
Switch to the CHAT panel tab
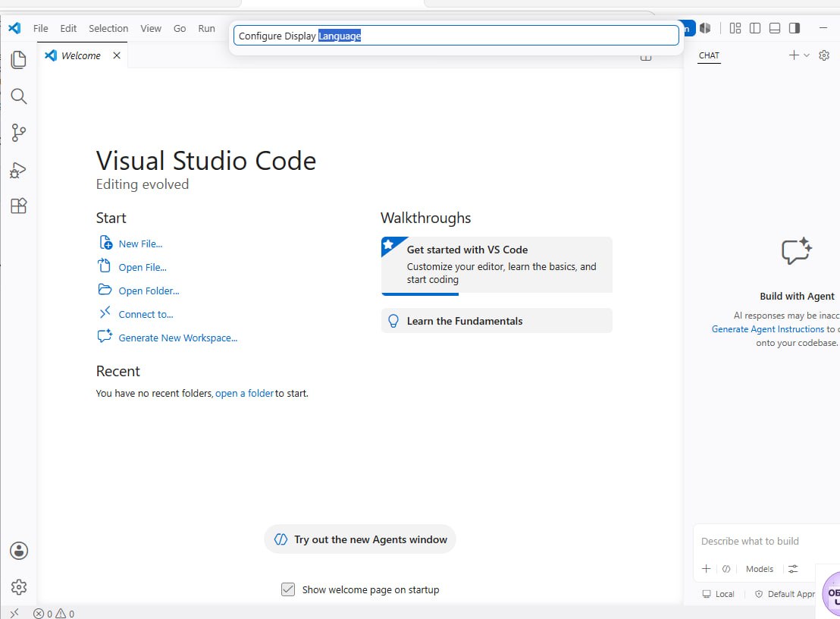[x=709, y=55]
